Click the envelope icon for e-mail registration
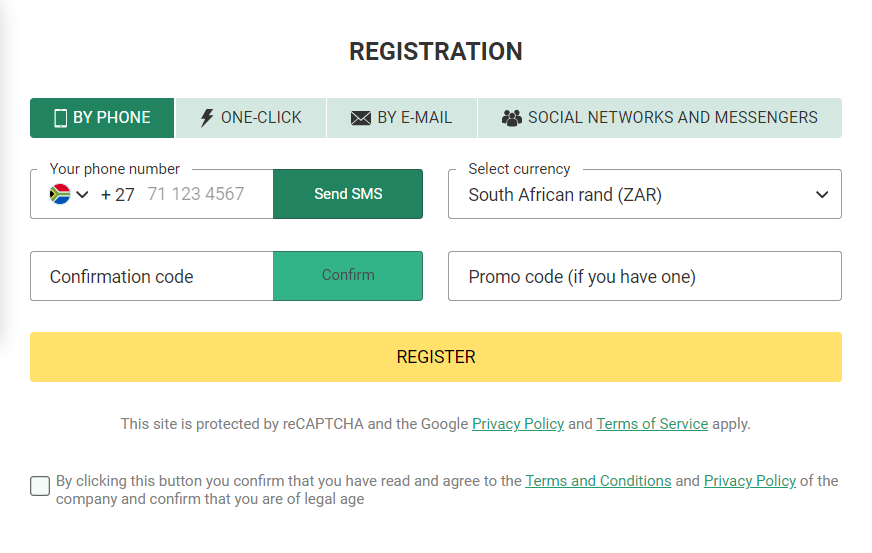 (x=361, y=118)
